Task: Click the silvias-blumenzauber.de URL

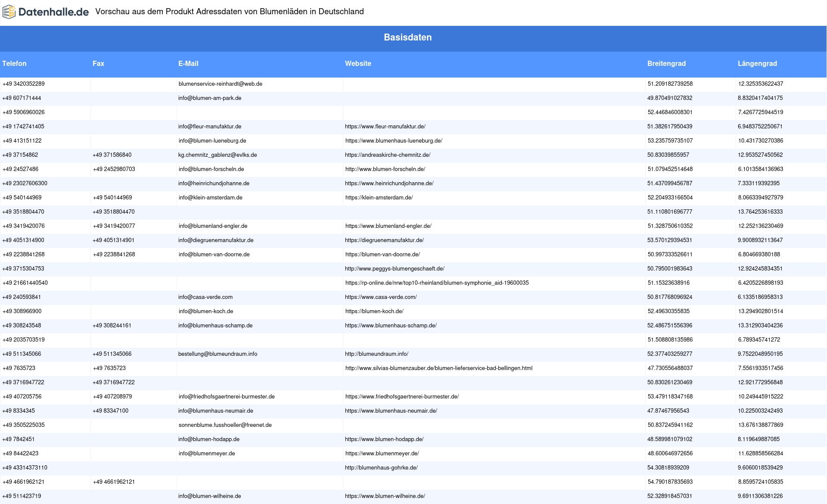Action: click(x=439, y=368)
